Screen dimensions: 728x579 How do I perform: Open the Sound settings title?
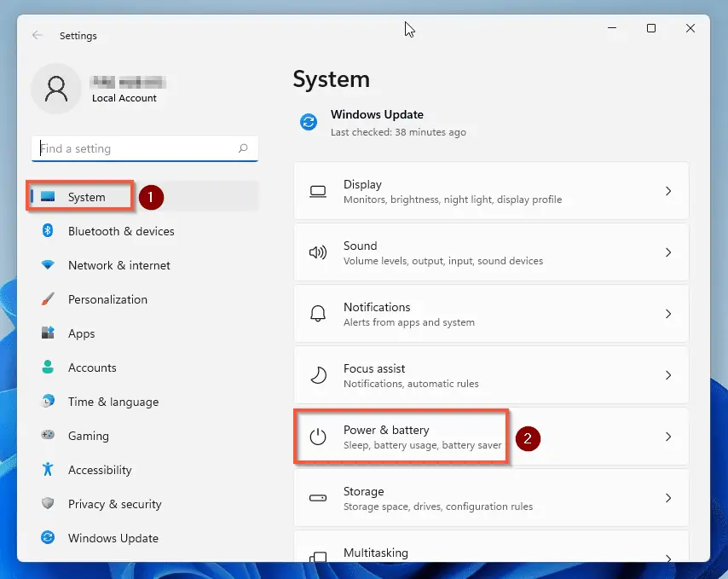coord(360,246)
